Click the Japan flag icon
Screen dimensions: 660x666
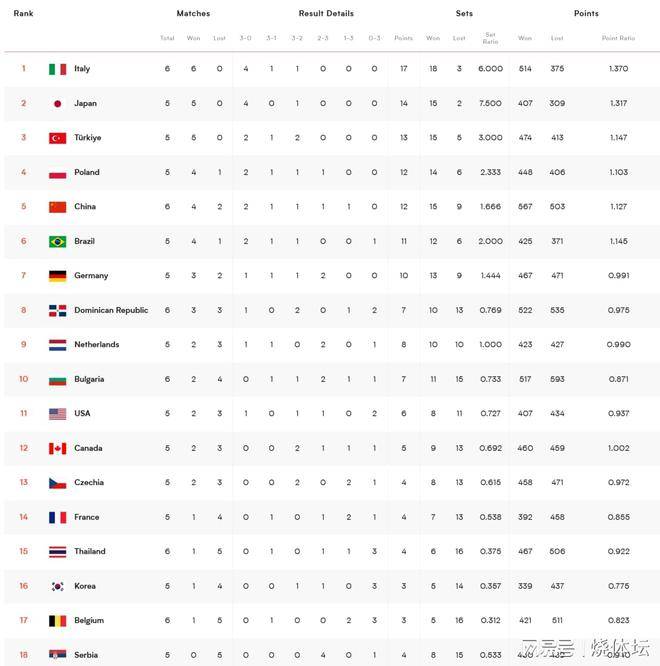click(57, 104)
